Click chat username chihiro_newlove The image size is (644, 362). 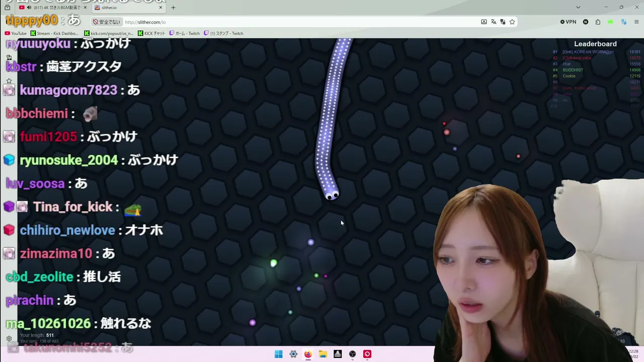coord(67,230)
